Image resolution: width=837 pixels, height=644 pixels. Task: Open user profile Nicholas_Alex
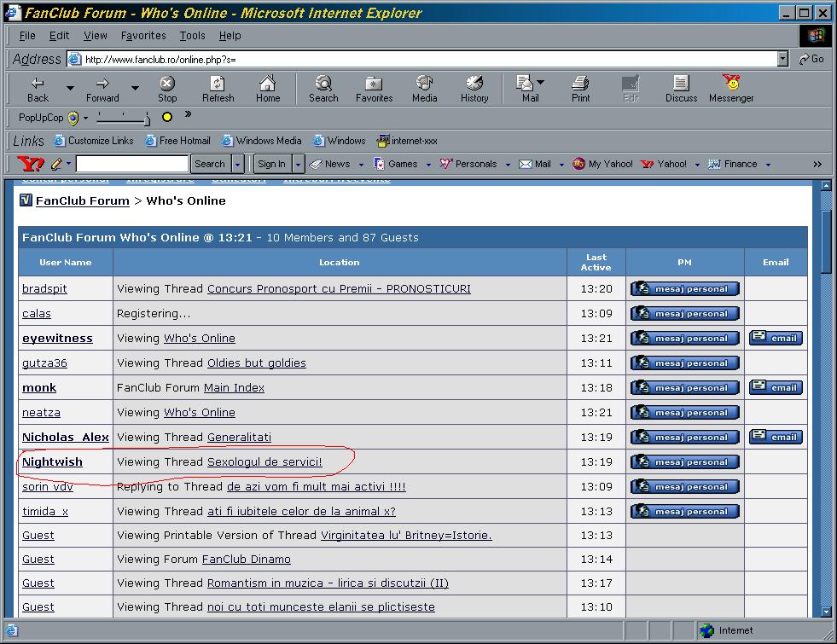coord(65,437)
